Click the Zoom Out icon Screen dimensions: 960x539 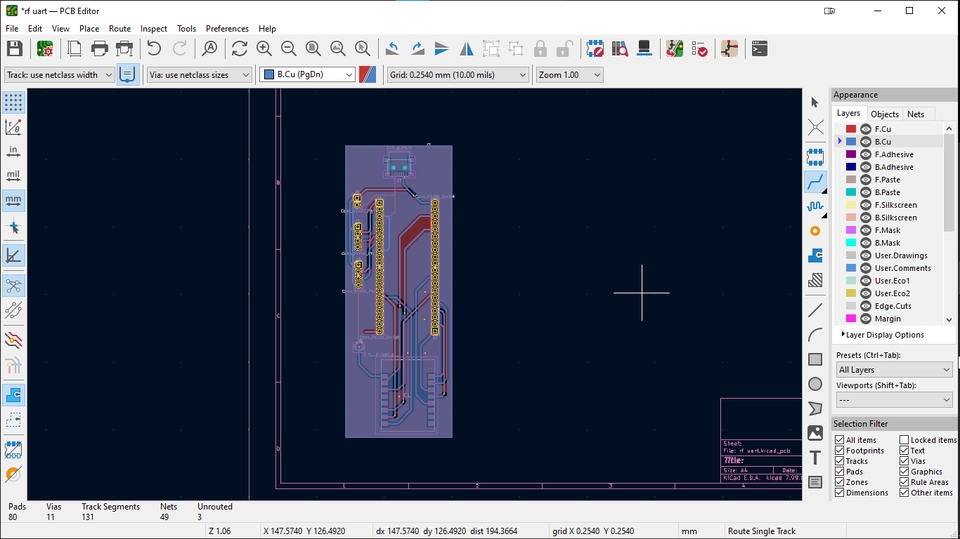288,48
